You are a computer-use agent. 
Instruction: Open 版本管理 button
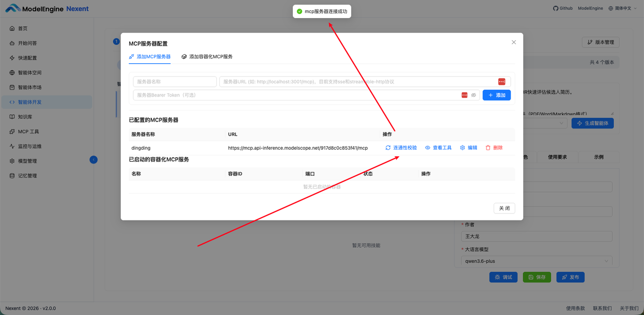601,42
